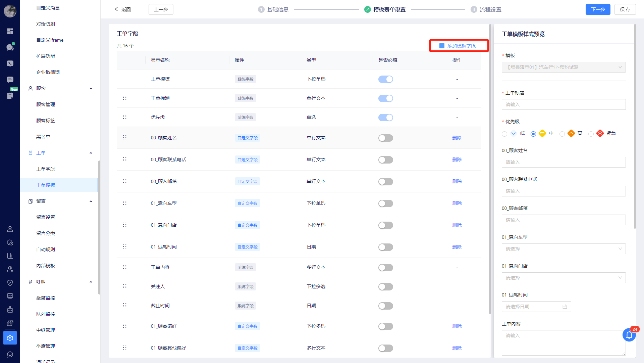The width and height of the screenshot is (644, 363).
Task: Click the drag handle for 01_顾客偏好 row
Action: [x=125, y=326]
